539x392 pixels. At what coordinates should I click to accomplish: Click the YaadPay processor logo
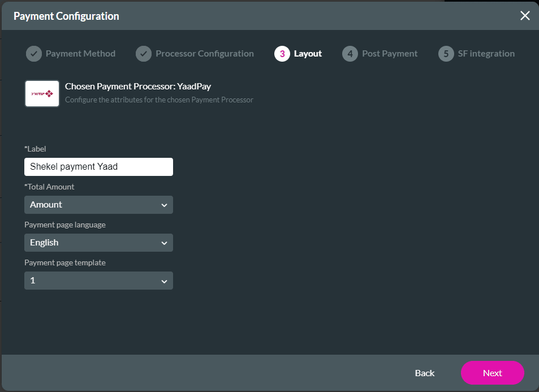pos(42,93)
